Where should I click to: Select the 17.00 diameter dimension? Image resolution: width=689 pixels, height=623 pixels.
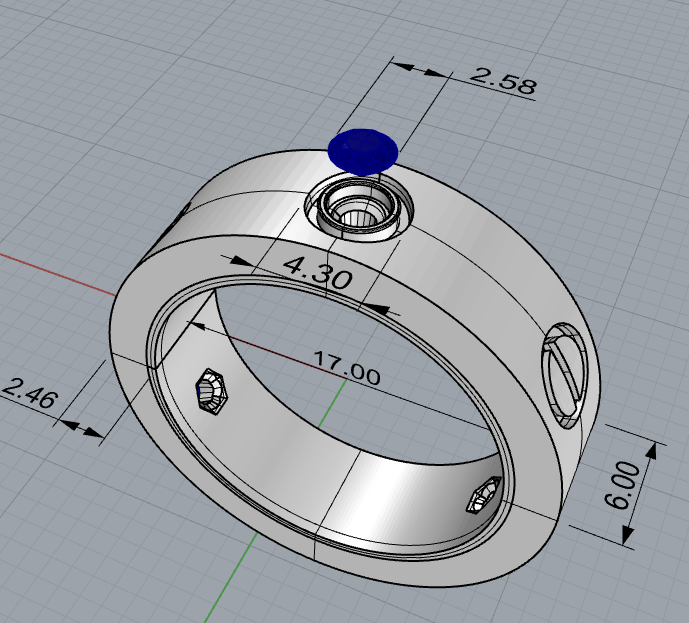(x=347, y=368)
